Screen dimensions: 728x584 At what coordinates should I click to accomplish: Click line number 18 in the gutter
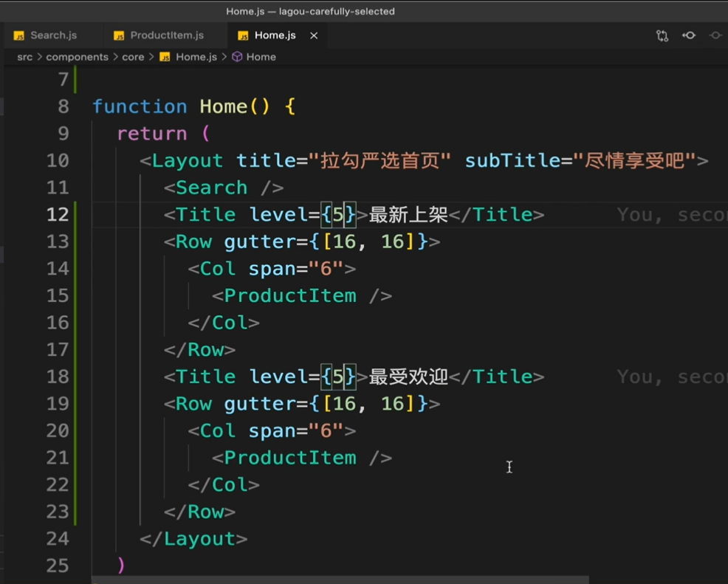point(58,377)
